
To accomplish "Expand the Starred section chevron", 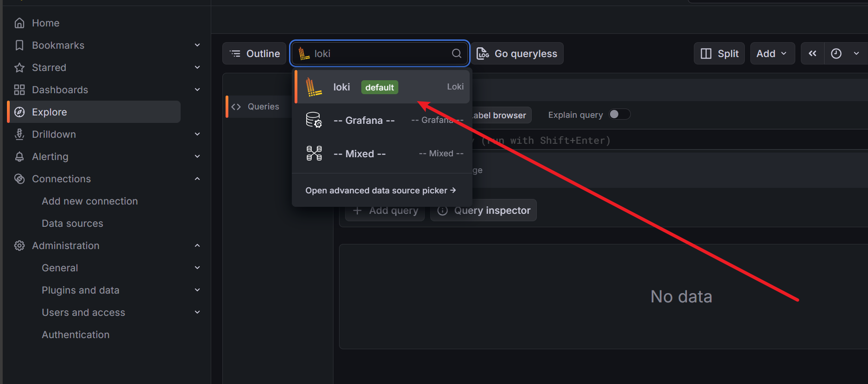I will [x=197, y=67].
